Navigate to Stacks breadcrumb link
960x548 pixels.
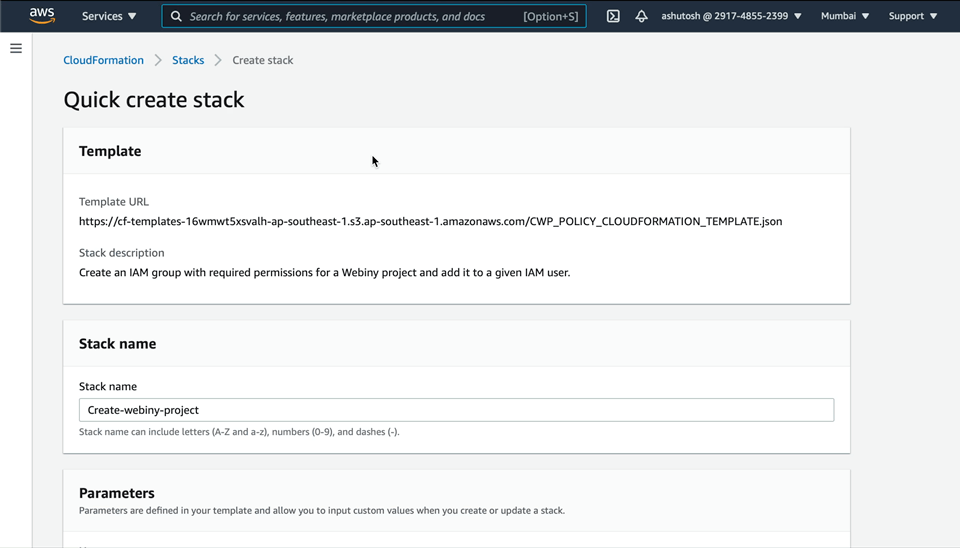(188, 60)
